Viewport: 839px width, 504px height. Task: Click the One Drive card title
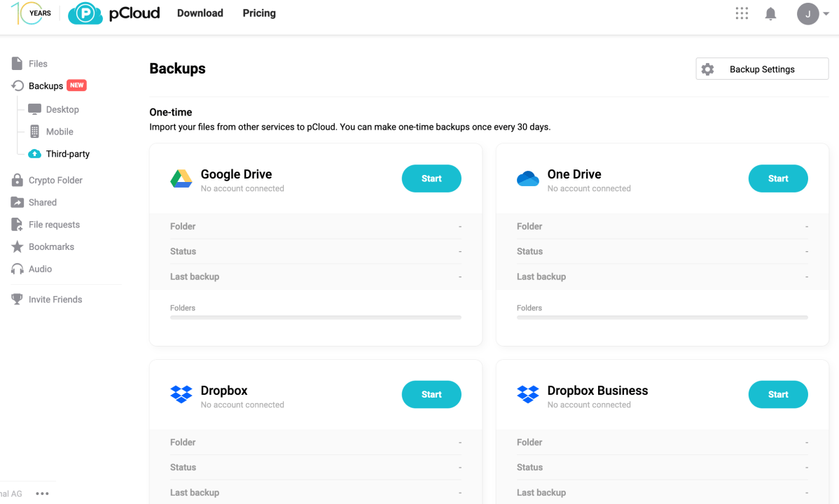tap(574, 174)
